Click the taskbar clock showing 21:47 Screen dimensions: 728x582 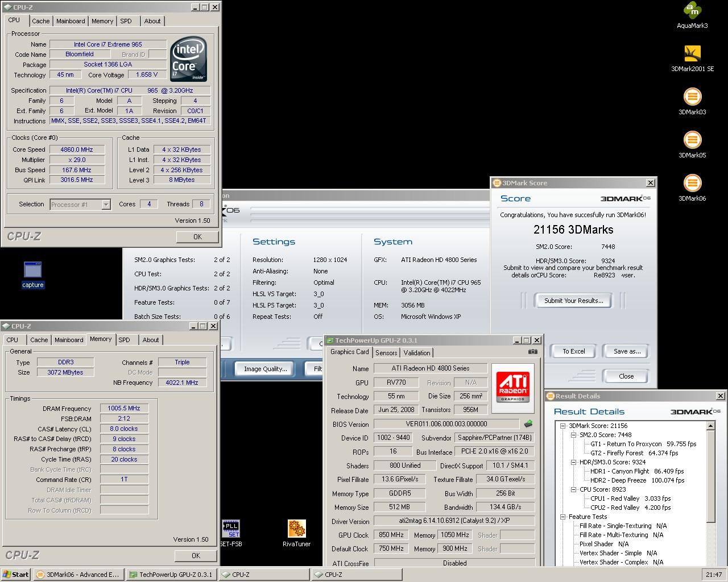click(x=714, y=575)
